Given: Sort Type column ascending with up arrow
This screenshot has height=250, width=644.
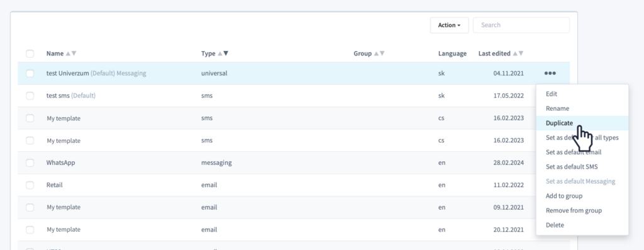Looking at the screenshot, I should point(220,54).
